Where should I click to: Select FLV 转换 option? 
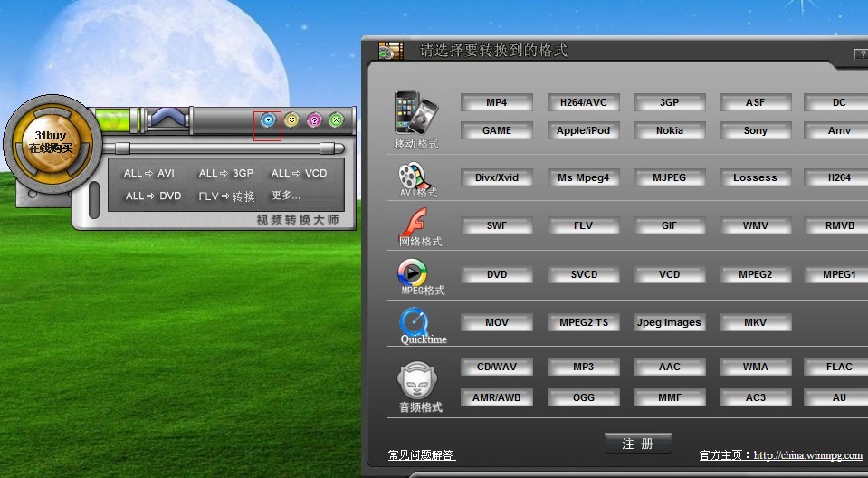click(x=226, y=196)
